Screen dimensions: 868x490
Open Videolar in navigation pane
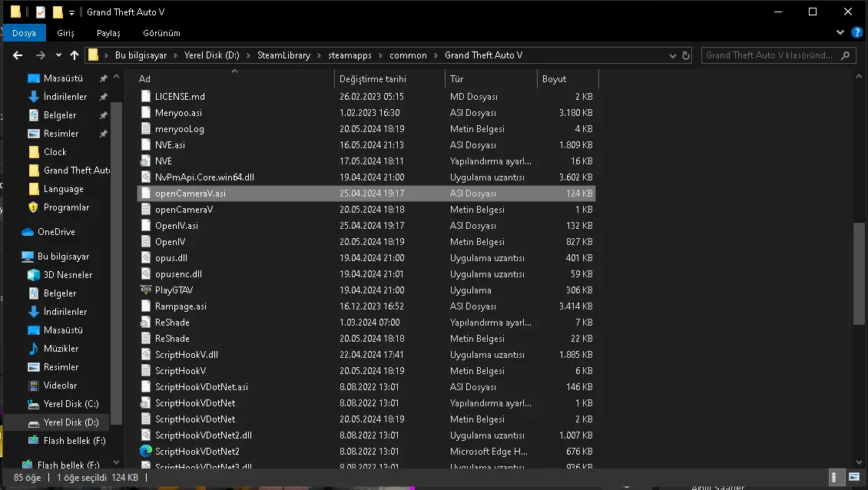coord(60,386)
